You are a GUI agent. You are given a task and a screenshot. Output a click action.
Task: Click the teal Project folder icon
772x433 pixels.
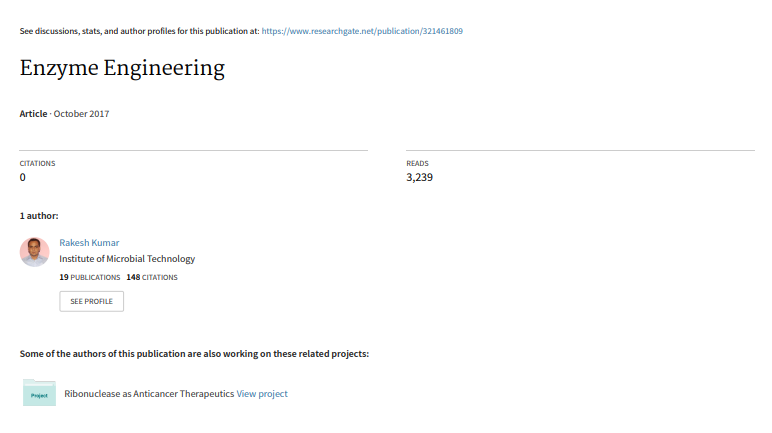[39, 393]
